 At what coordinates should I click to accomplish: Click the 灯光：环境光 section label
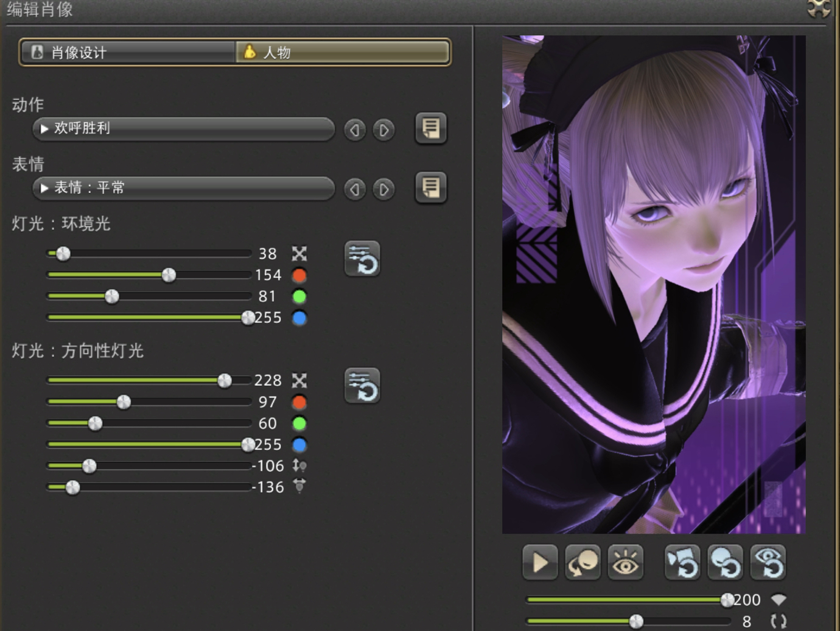pos(61,224)
